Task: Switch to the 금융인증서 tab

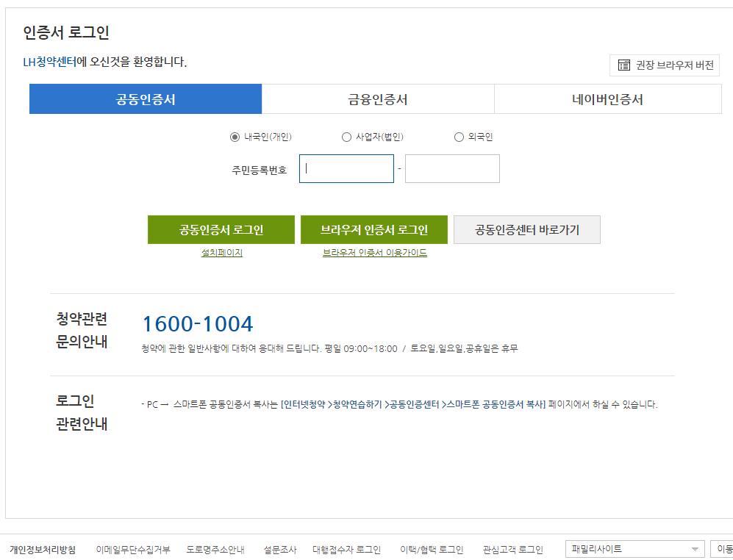Action: click(x=377, y=98)
